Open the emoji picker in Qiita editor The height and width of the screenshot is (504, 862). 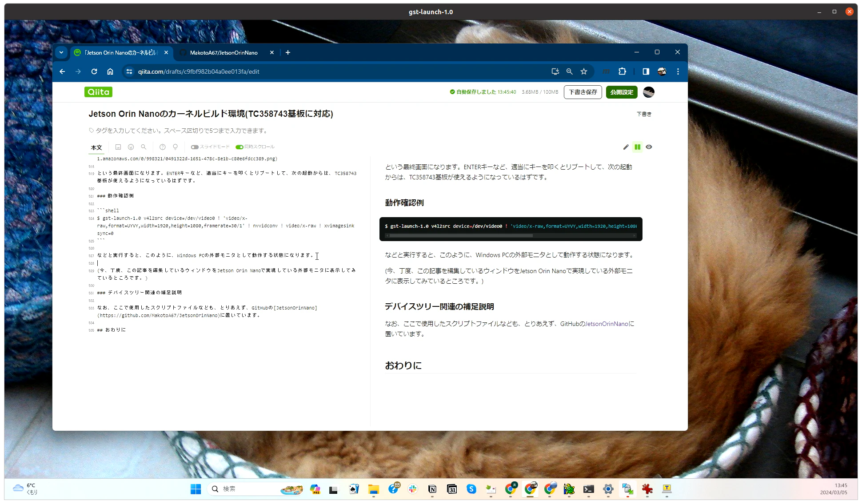(131, 147)
